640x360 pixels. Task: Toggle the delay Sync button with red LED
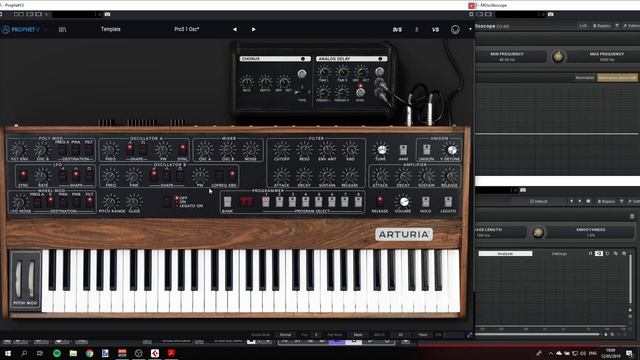point(360,92)
